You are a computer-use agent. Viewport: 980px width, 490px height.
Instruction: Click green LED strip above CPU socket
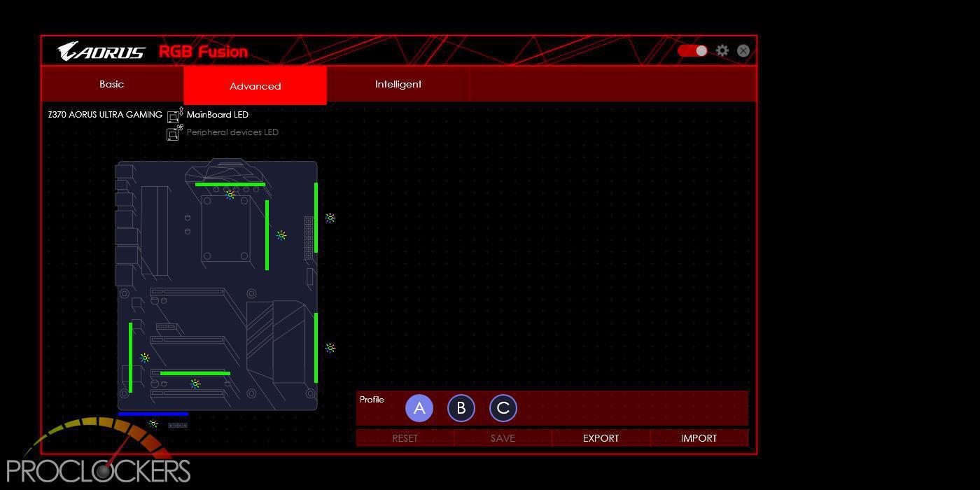click(230, 184)
